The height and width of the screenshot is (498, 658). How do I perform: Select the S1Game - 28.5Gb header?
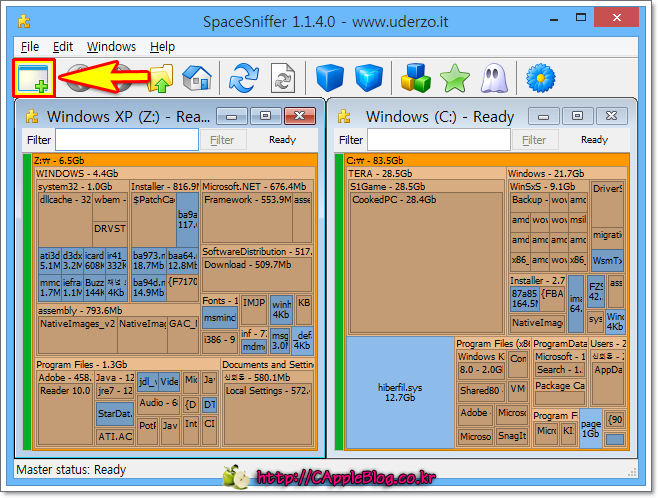pyautogui.click(x=426, y=186)
